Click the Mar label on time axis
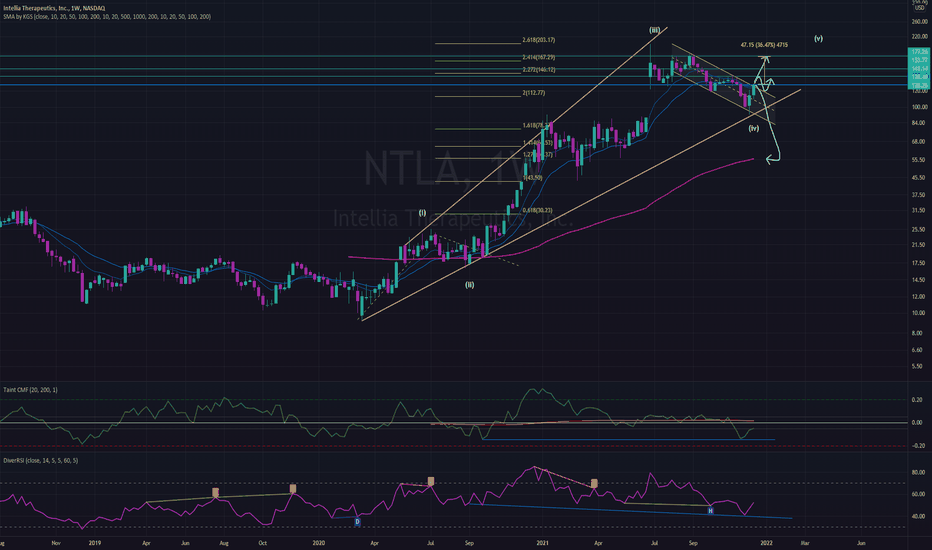 point(805,543)
